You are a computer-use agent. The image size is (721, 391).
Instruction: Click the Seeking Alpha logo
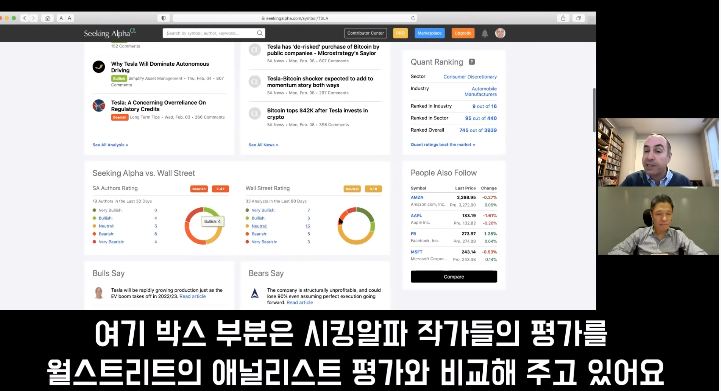(110, 33)
